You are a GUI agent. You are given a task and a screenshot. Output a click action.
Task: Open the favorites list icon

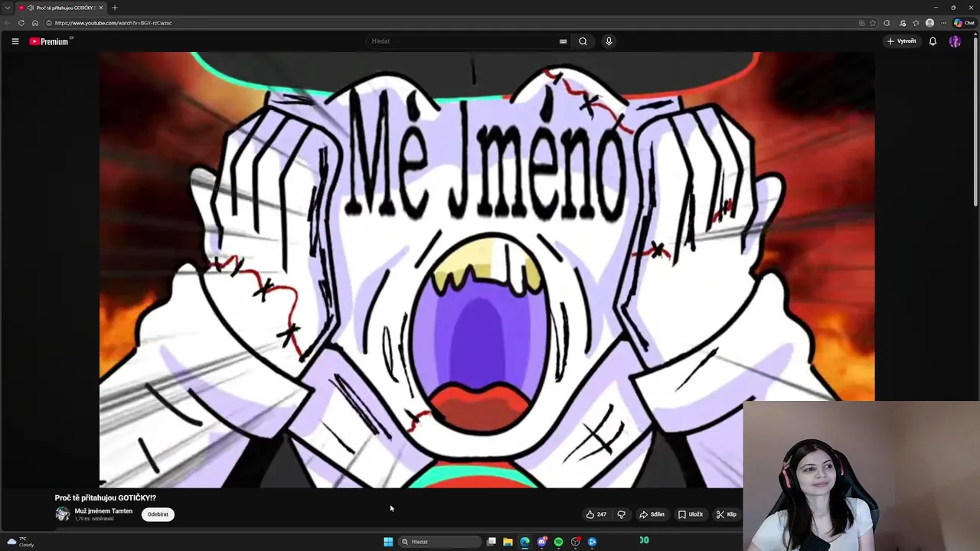(916, 23)
